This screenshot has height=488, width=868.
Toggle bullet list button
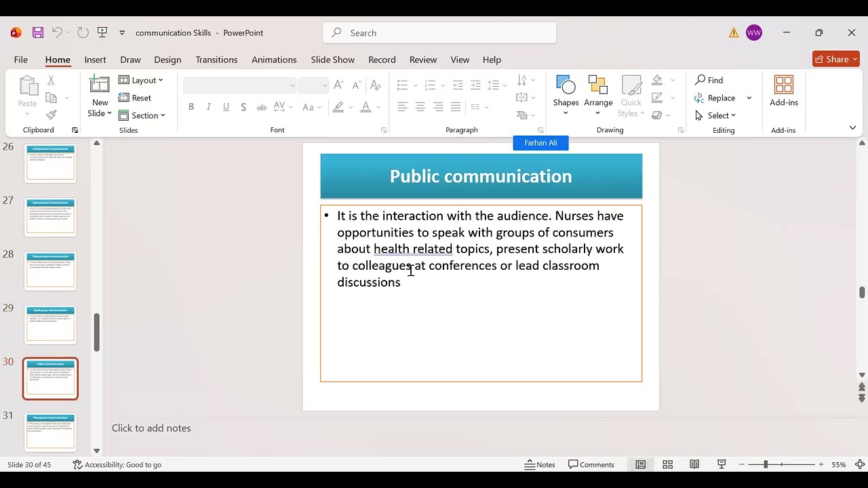[403, 85]
